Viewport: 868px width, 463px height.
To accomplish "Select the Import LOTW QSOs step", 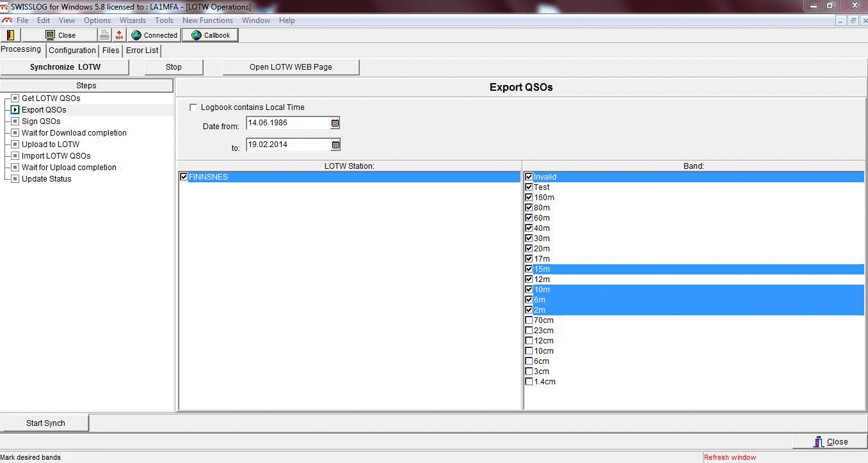I will click(x=56, y=156).
